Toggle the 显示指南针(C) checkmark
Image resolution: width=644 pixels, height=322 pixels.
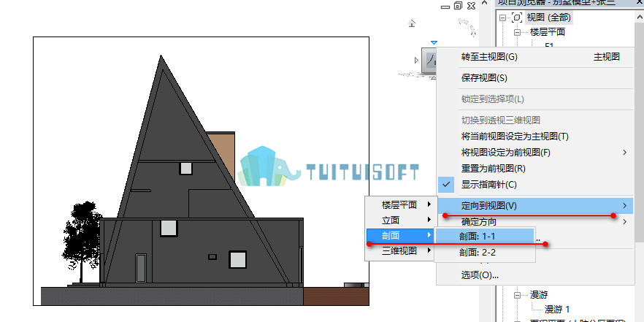pos(446,185)
